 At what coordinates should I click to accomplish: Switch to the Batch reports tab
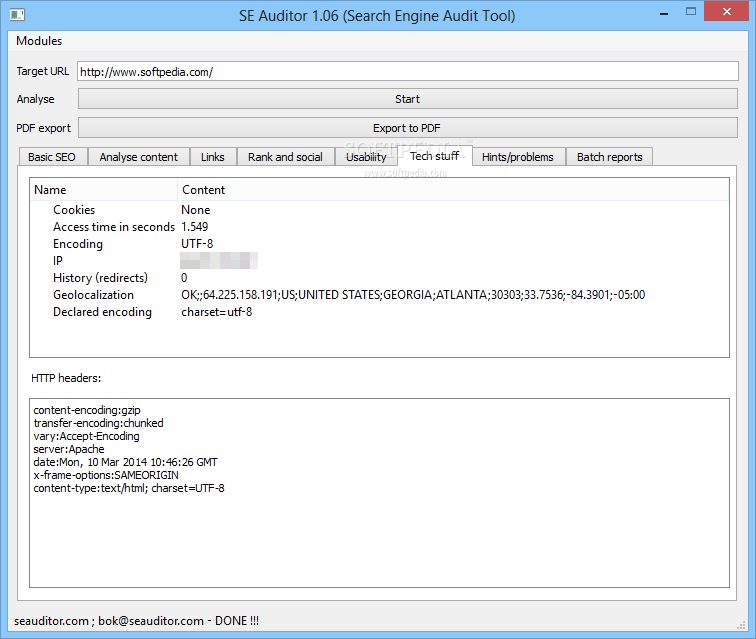click(609, 157)
